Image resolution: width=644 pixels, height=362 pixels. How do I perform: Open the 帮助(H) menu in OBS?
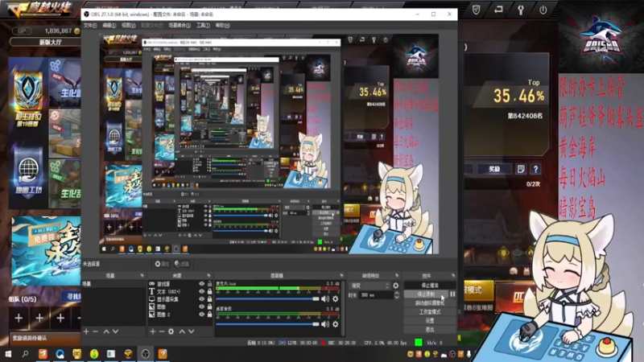pos(222,26)
